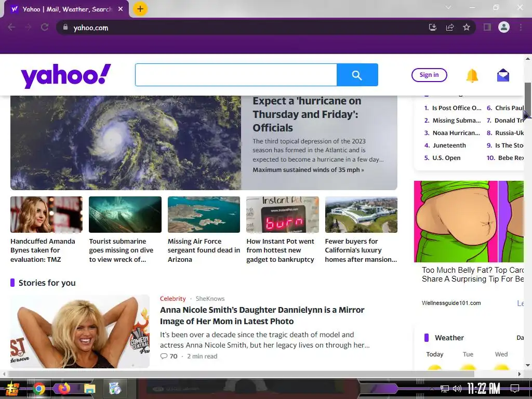Viewport: 532px width, 399px height.
Task: Click the horizontal scrollbar thumb
Action: click(x=241, y=374)
